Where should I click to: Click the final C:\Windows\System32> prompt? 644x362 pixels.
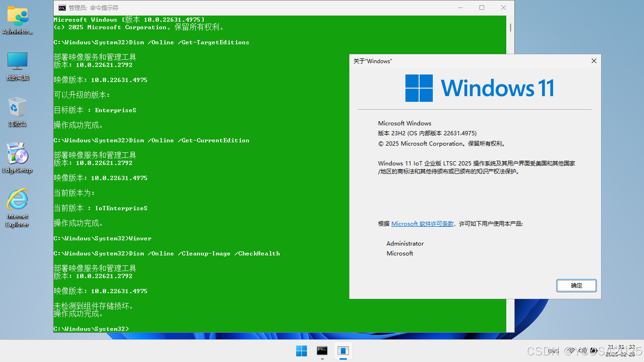tap(91, 329)
